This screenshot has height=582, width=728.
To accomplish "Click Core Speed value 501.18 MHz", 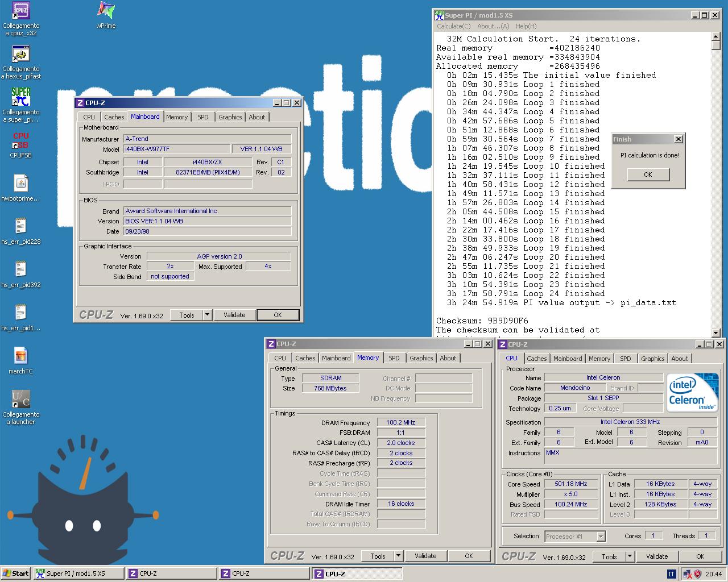I will click(571, 484).
